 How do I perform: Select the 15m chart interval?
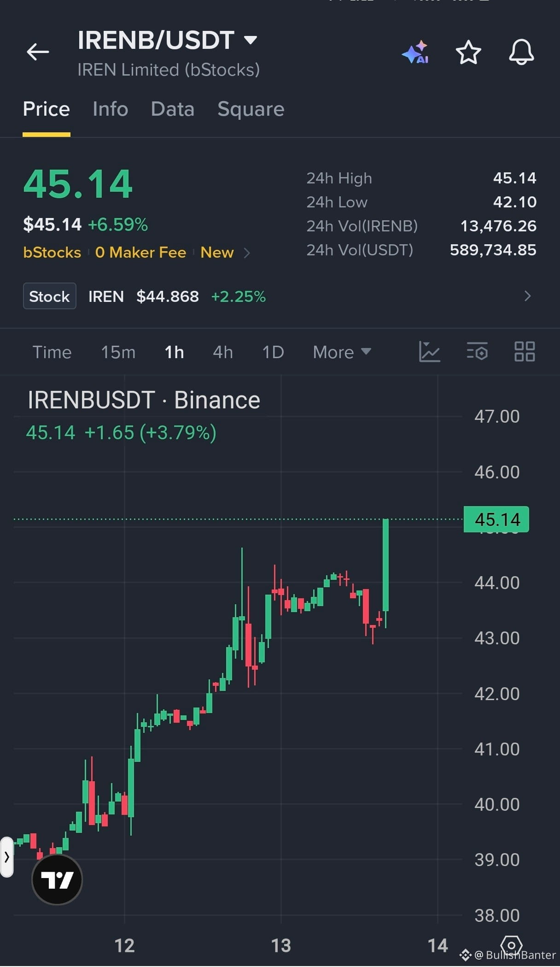[118, 352]
